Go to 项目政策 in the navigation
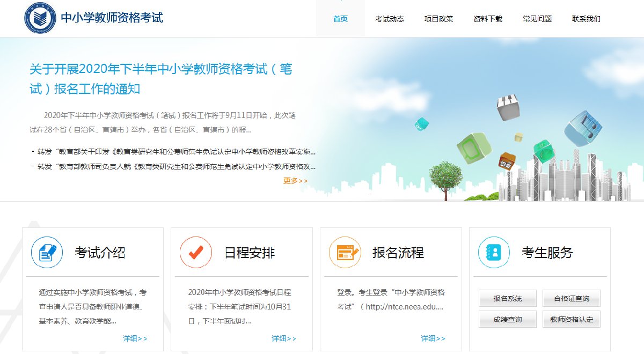Image resolution: width=644 pixels, height=354 pixels. coord(438,19)
